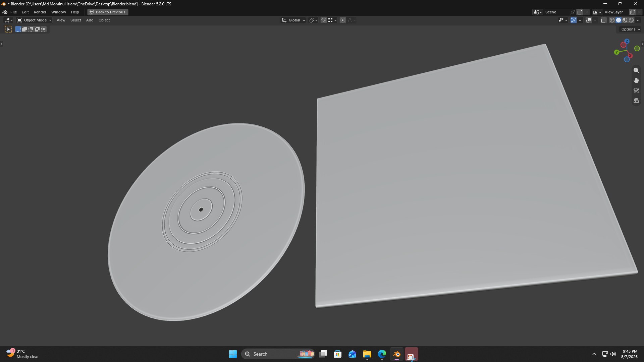Image resolution: width=644 pixels, height=362 pixels.
Task: Set selection mode to Extend
Action: 24,29
